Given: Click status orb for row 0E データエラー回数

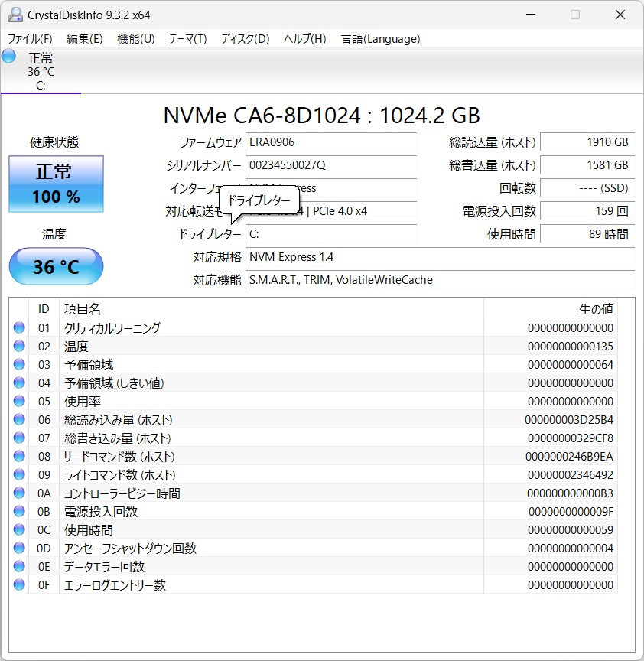Looking at the screenshot, I should 19,566.
